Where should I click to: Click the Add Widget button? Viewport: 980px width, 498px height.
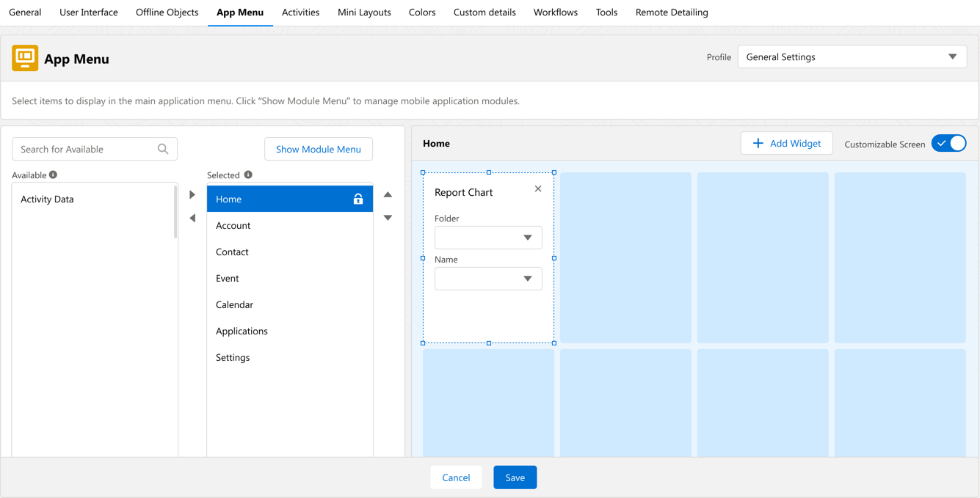click(x=786, y=144)
